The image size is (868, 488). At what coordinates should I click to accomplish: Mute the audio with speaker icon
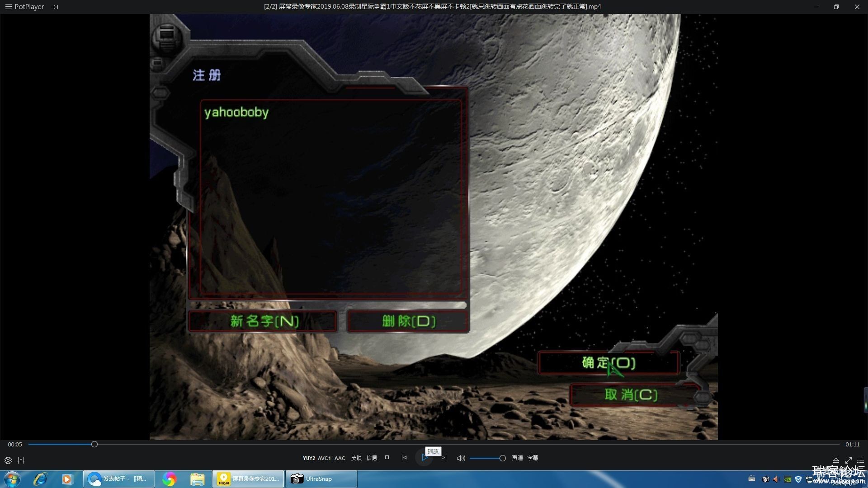[x=461, y=458]
